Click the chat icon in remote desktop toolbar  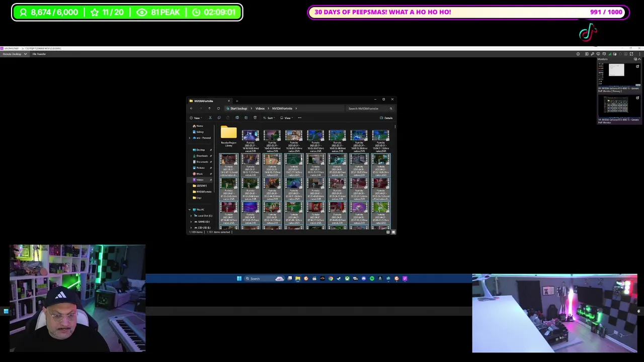coord(604,54)
